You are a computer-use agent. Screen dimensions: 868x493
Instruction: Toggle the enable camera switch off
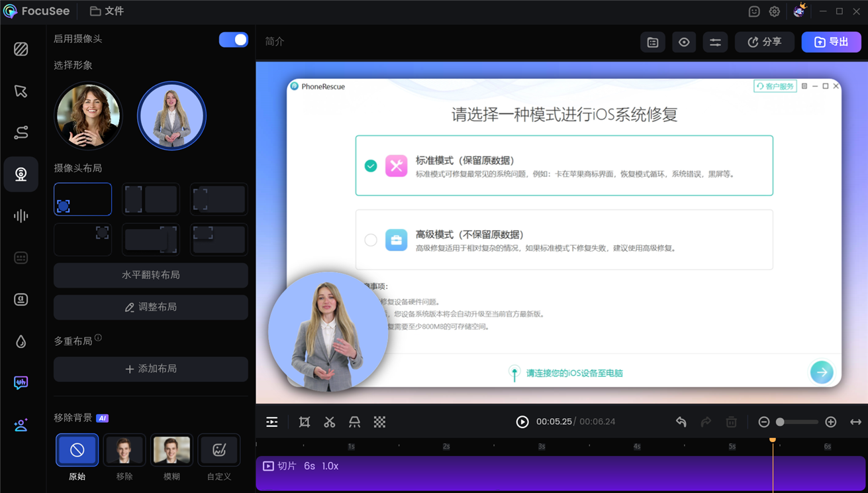(x=233, y=40)
